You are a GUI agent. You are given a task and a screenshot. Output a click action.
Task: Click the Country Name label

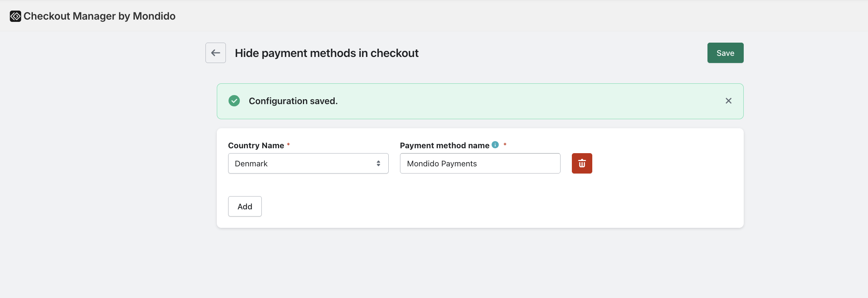tap(256, 146)
